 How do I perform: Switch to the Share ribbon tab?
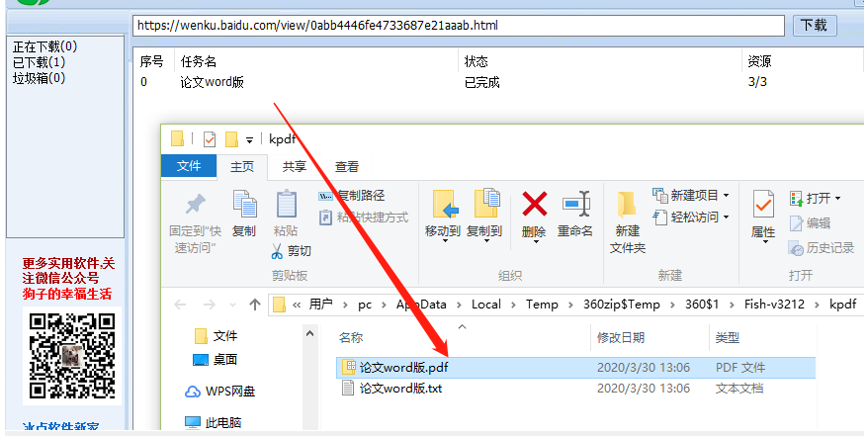294,166
